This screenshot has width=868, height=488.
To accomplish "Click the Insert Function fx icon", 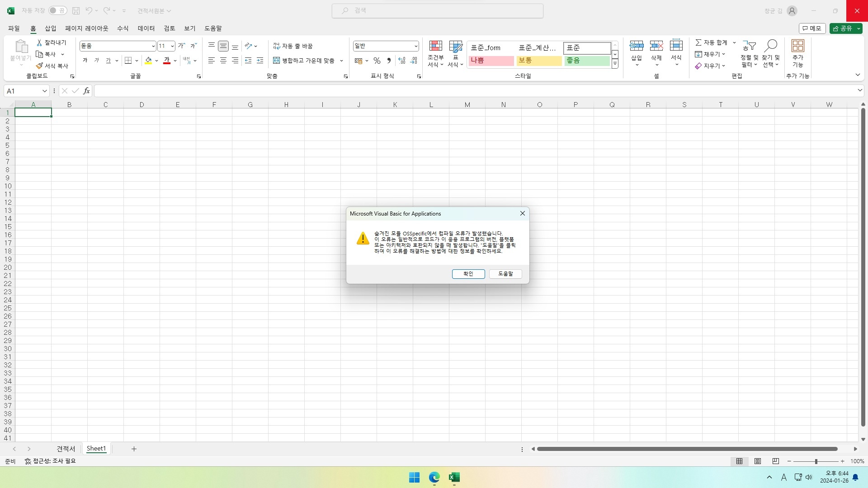I will (x=86, y=91).
